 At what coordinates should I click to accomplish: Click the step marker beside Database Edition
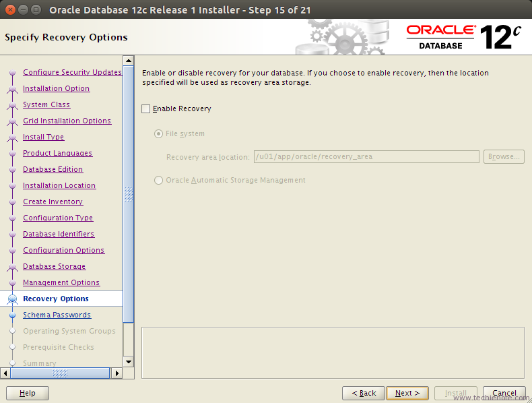(13, 169)
